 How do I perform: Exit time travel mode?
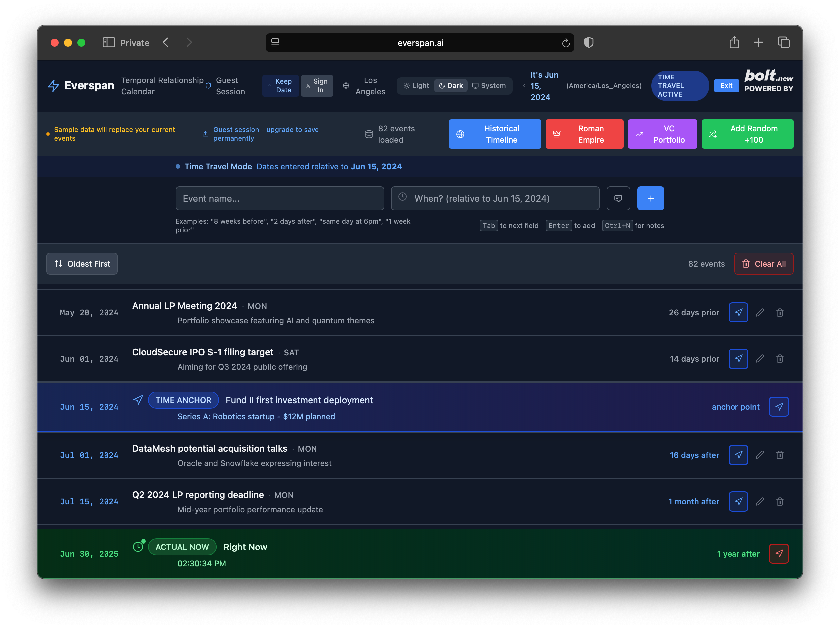point(726,86)
